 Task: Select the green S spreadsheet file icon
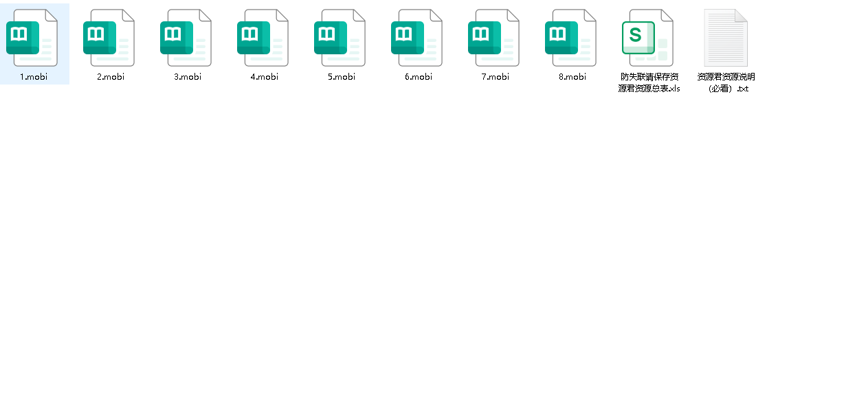point(647,38)
